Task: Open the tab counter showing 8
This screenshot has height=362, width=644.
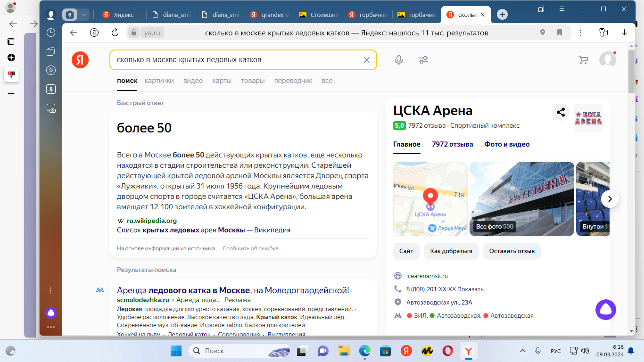Action: pyautogui.click(x=70, y=15)
